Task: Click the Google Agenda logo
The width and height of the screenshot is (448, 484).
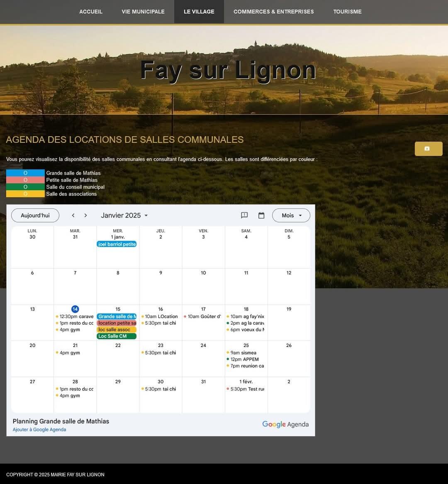Action: tap(285, 424)
